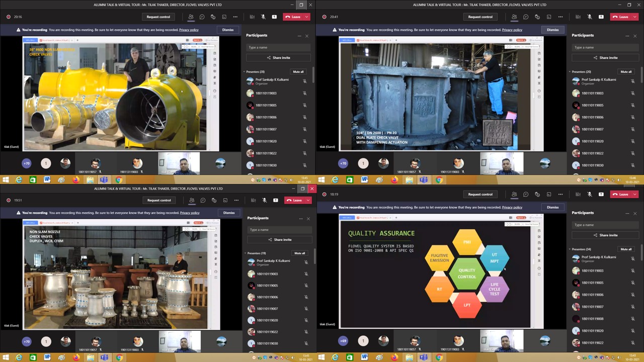Toggle the microphone in the 18:19 meeting
This screenshot has width=644, height=362.
coord(590,194)
